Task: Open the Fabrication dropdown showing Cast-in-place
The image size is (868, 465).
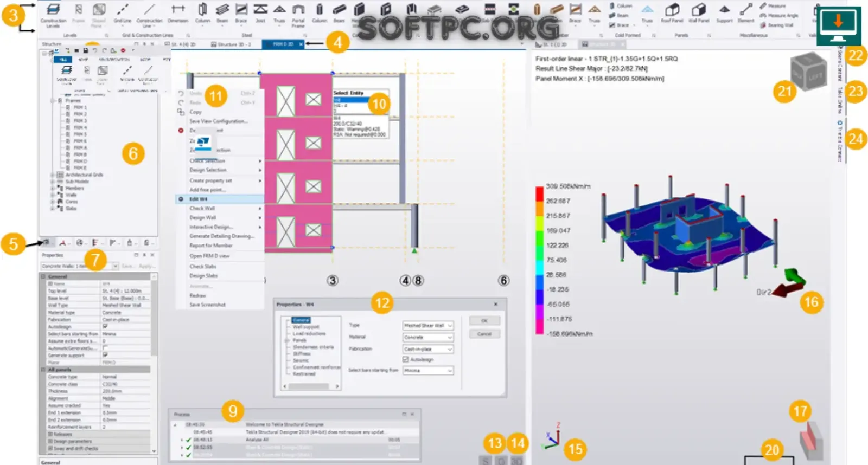Action: (427, 349)
